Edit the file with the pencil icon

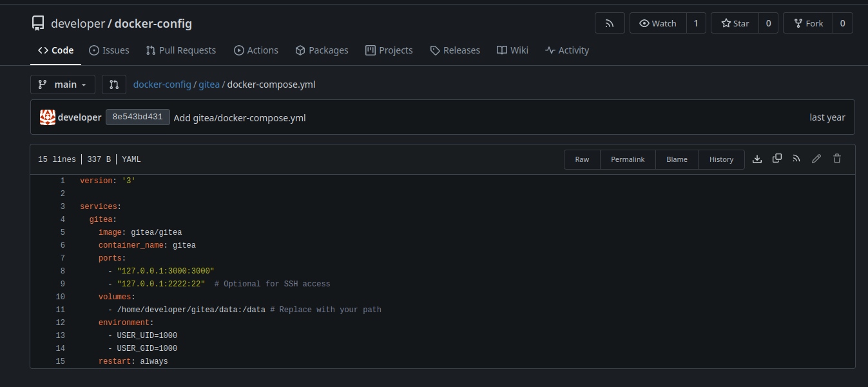(x=816, y=159)
